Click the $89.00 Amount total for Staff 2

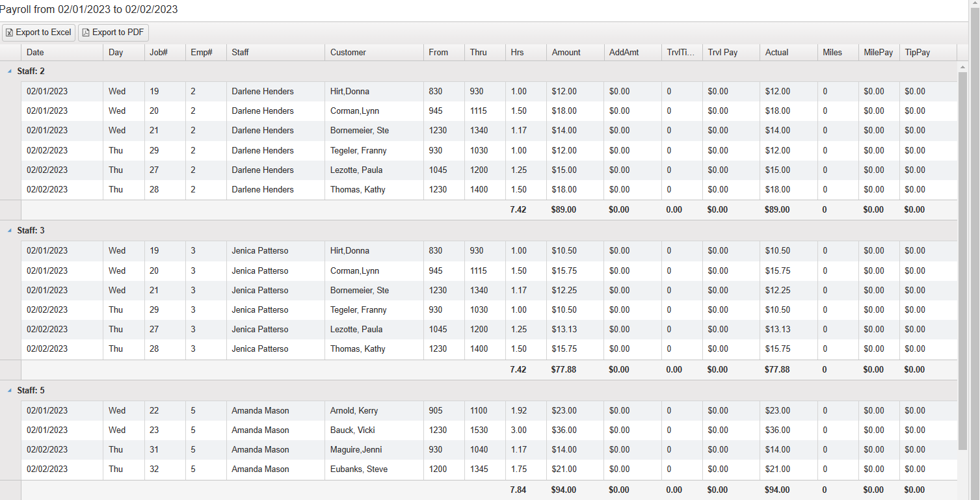point(564,210)
